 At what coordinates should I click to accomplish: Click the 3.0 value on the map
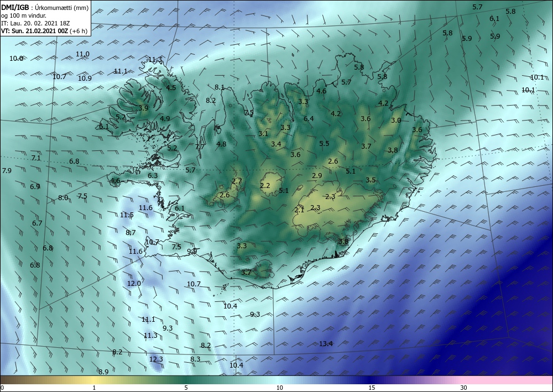396,120
